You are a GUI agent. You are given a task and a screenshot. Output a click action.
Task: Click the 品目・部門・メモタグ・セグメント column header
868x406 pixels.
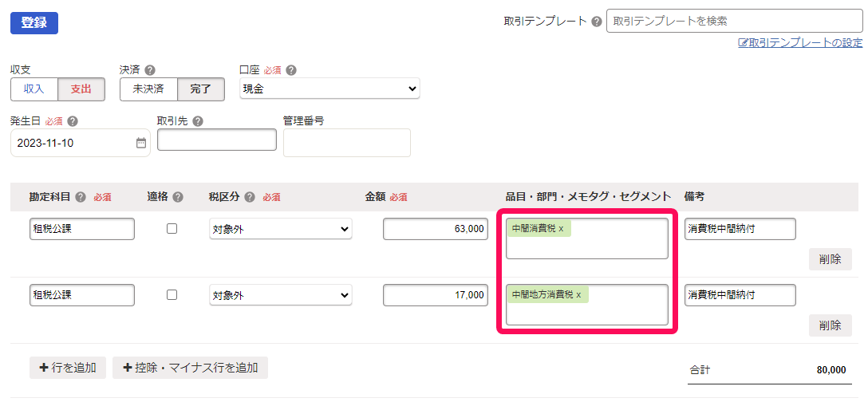point(589,197)
